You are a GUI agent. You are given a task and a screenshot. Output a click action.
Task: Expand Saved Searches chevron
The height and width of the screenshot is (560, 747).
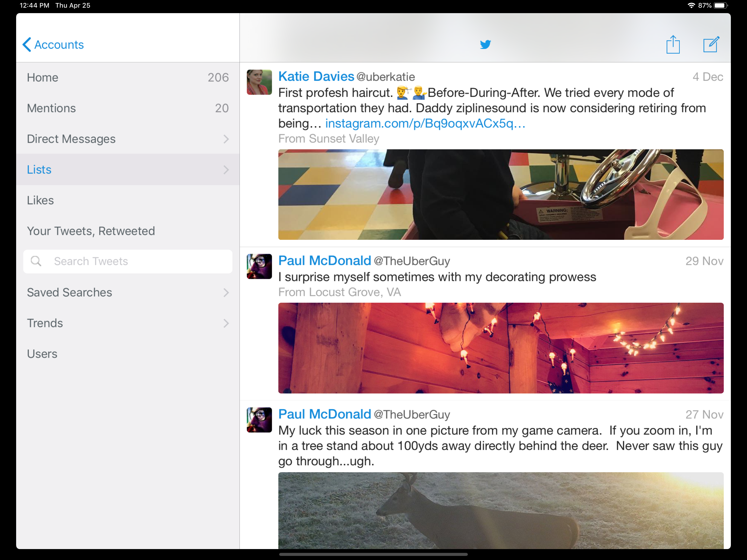click(226, 293)
